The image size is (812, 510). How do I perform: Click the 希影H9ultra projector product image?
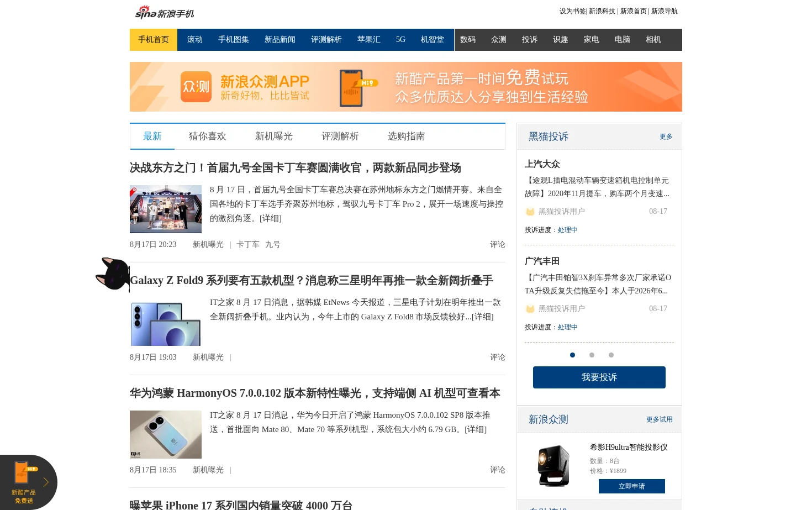point(553,466)
